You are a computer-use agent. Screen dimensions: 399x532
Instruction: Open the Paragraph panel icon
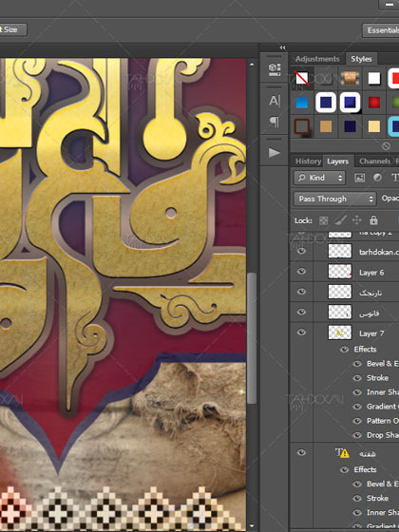(x=275, y=122)
